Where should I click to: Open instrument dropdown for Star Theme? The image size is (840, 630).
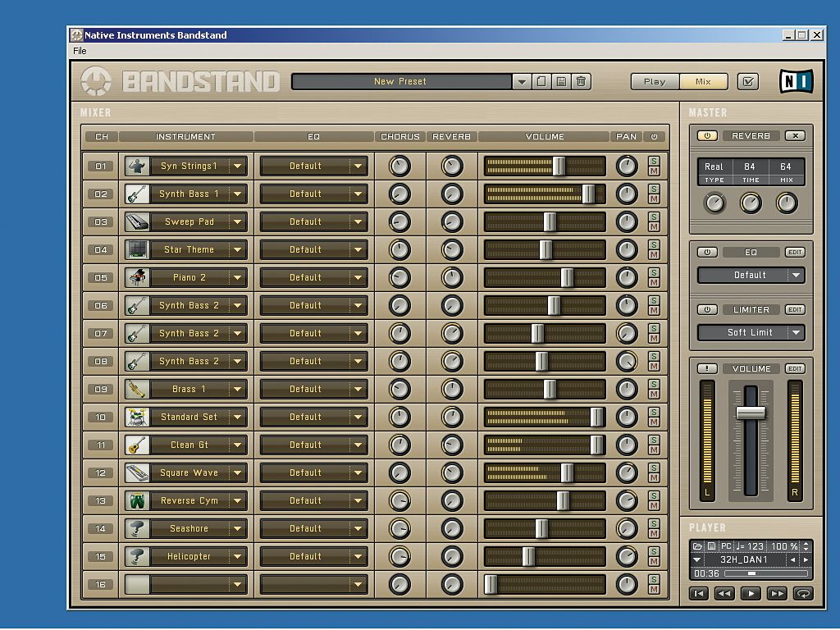point(237,249)
